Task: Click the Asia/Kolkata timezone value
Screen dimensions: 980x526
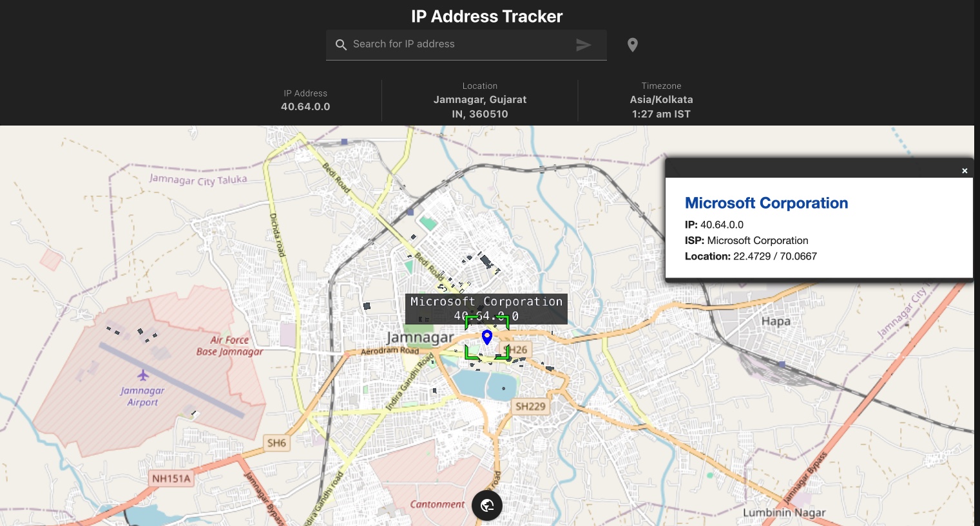Action: pyautogui.click(x=661, y=100)
